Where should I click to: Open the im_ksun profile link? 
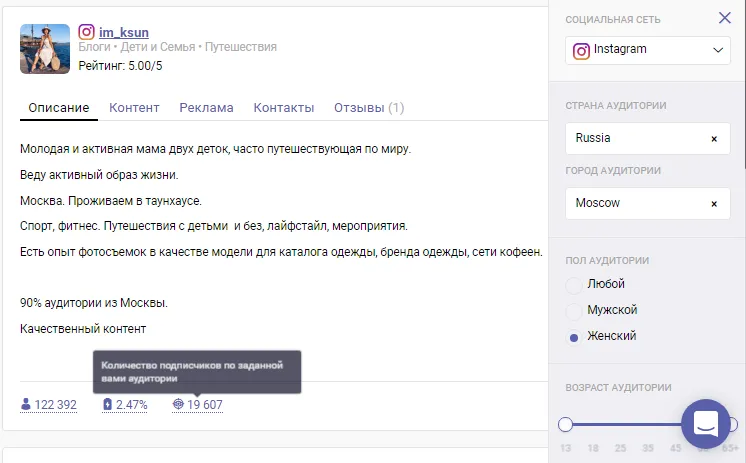(x=124, y=32)
